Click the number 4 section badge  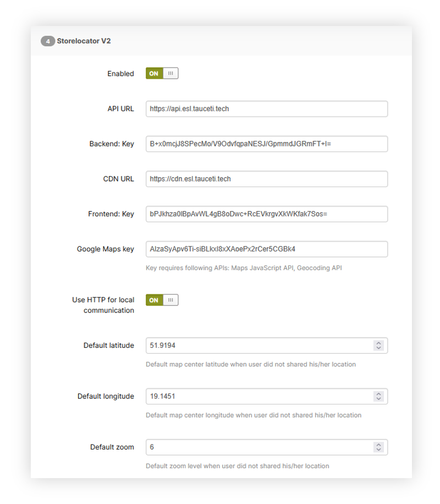pyautogui.click(x=47, y=41)
